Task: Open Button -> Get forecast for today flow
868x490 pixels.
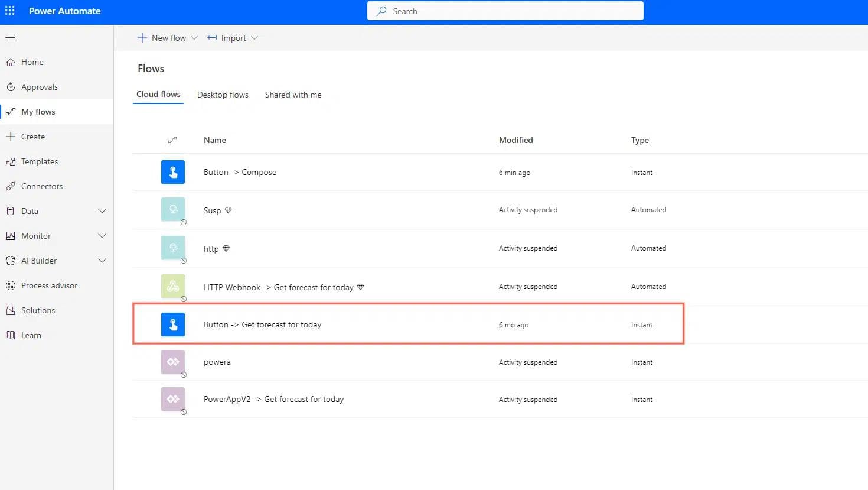Action: 263,324
